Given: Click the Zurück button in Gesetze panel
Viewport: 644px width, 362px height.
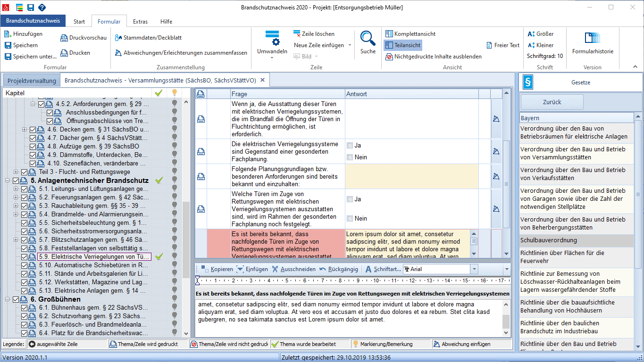Looking at the screenshot, I should (552, 102).
